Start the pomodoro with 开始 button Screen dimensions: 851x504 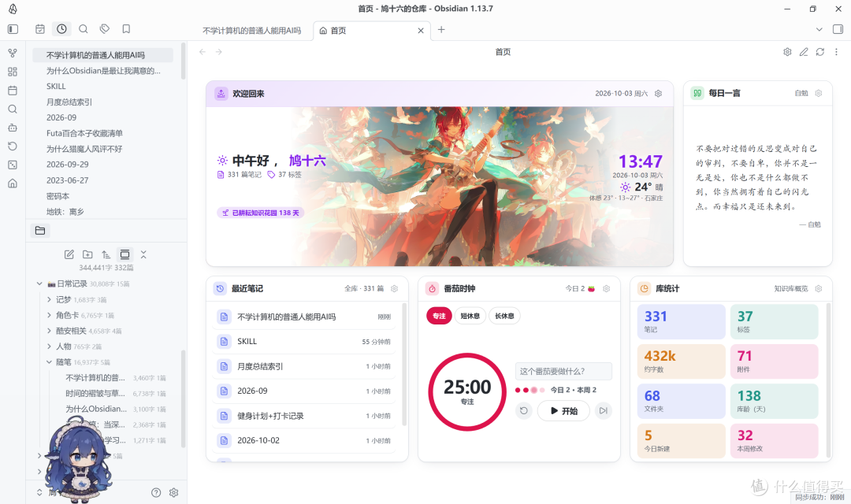(563, 411)
